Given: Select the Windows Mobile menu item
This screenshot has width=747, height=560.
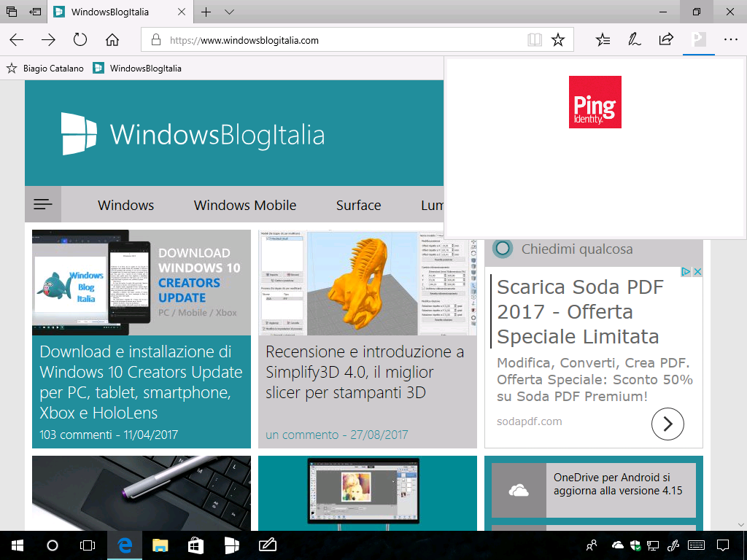Looking at the screenshot, I should pyautogui.click(x=245, y=205).
